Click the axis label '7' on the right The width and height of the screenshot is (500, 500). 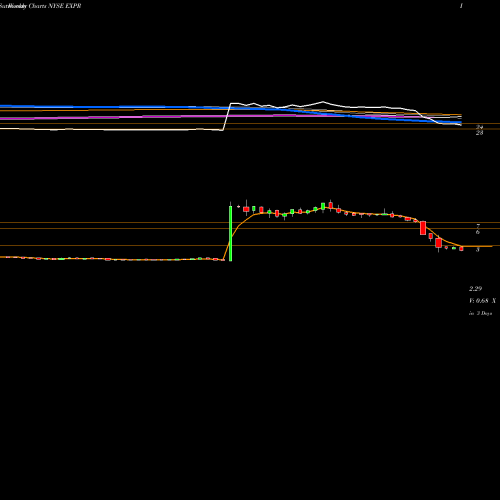point(478,226)
